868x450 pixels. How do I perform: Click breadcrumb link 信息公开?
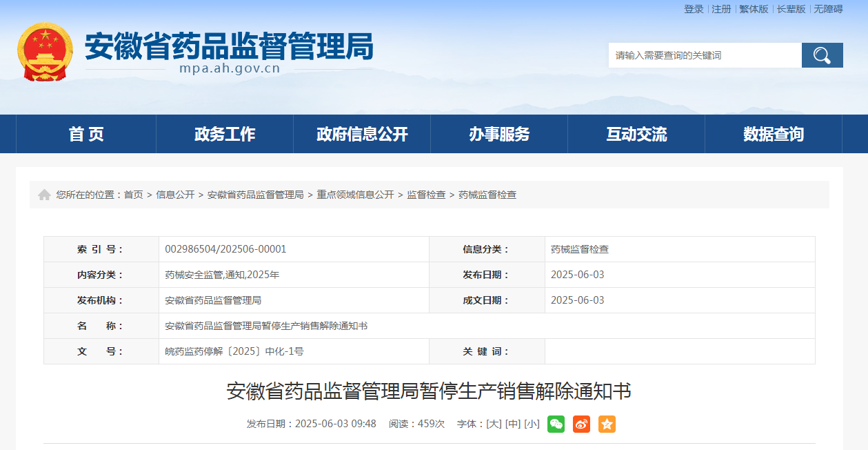175,195
